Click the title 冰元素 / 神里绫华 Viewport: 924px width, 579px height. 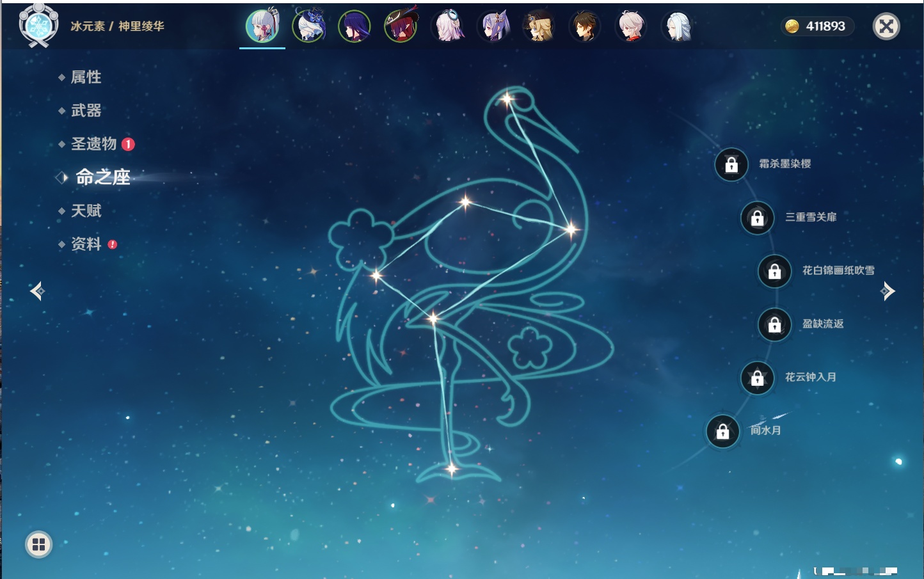click(x=117, y=26)
